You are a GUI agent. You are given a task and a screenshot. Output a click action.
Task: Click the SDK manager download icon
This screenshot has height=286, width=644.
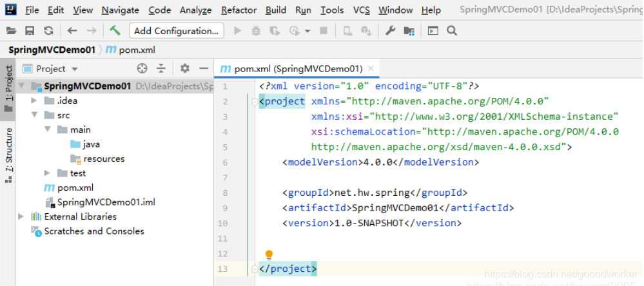pyautogui.click(x=366, y=31)
